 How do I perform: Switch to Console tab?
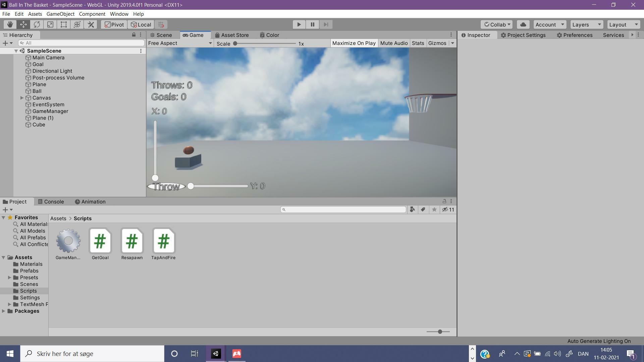51,201
